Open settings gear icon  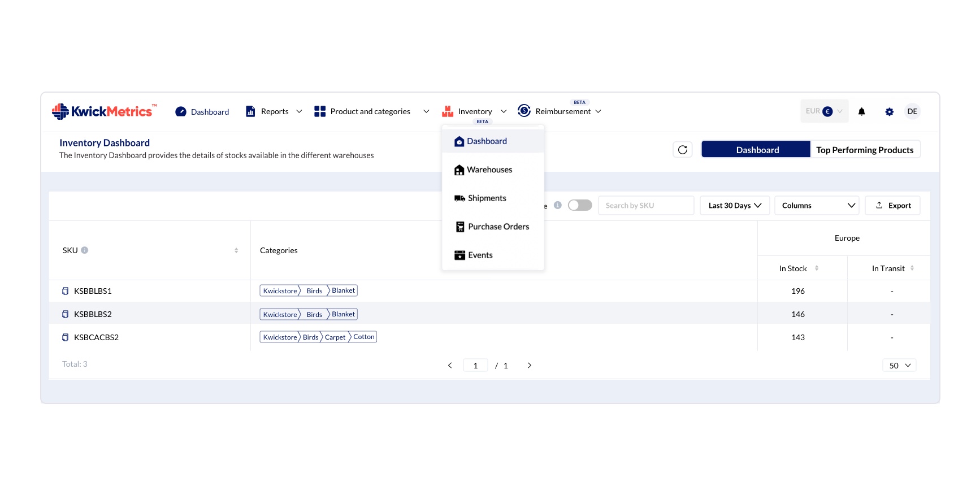point(890,112)
